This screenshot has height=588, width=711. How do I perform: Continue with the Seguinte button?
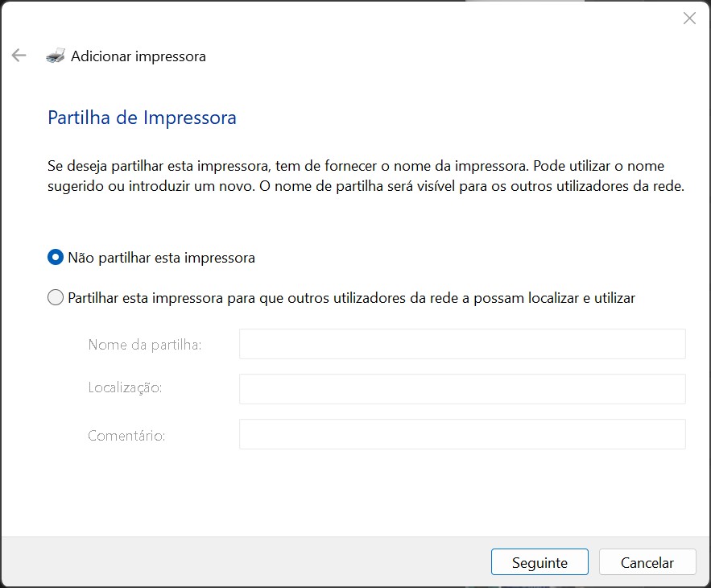pyautogui.click(x=539, y=562)
